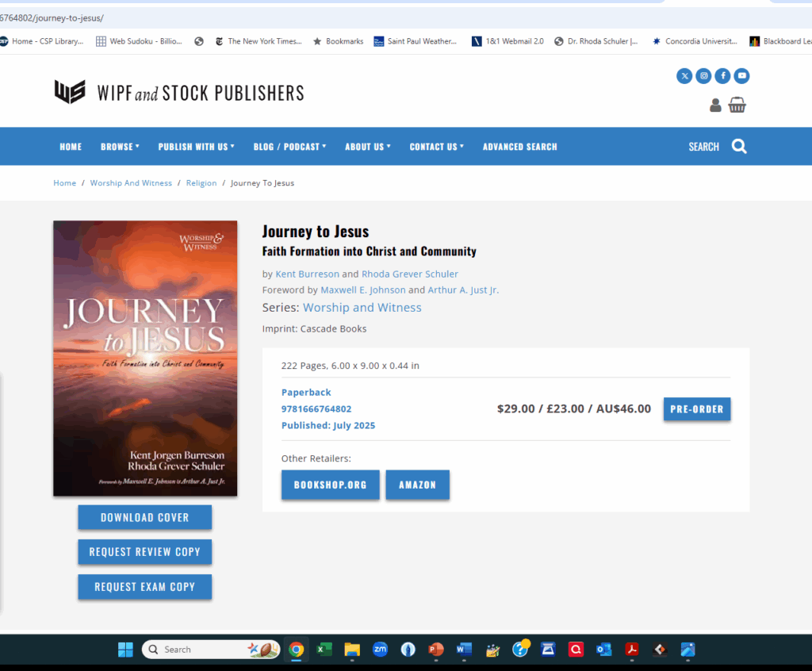Open the shopping basket icon
Image resolution: width=812 pixels, height=671 pixels.
click(737, 105)
